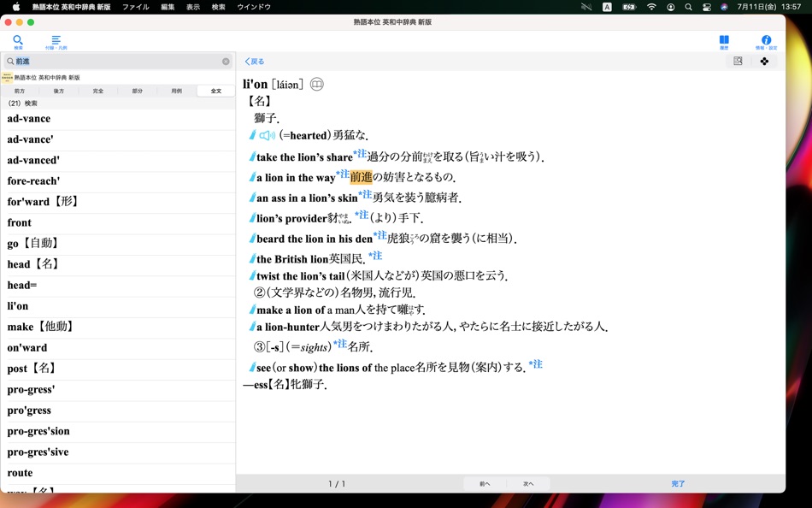Select the 'fore-reach'' result
The image size is (812, 508).
pos(118,181)
